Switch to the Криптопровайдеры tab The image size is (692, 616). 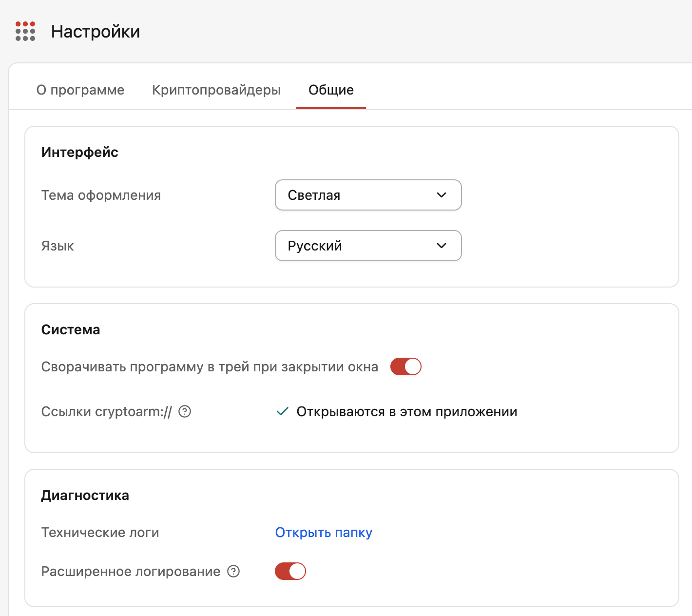[x=216, y=90]
